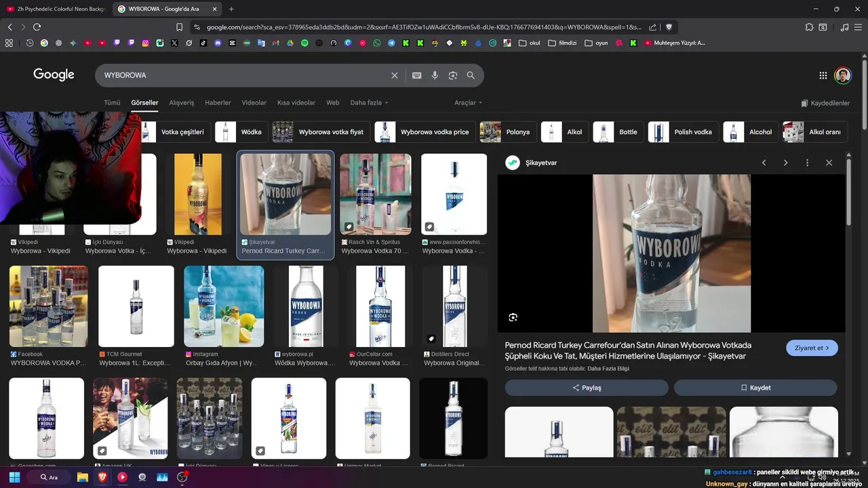Open the X (Twitter) bookmark
Image resolution: width=868 pixels, height=488 pixels.
coord(174,43)
